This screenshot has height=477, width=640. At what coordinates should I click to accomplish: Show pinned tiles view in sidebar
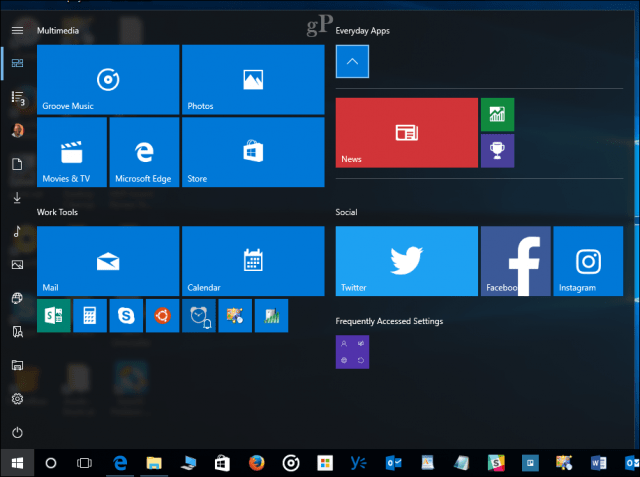point(17,63)
